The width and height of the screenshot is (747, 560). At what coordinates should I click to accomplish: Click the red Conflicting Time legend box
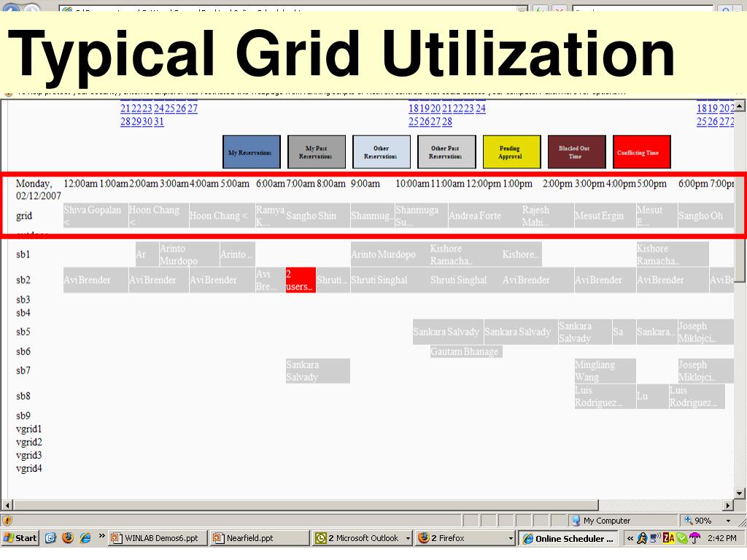[x=642, y=152]
